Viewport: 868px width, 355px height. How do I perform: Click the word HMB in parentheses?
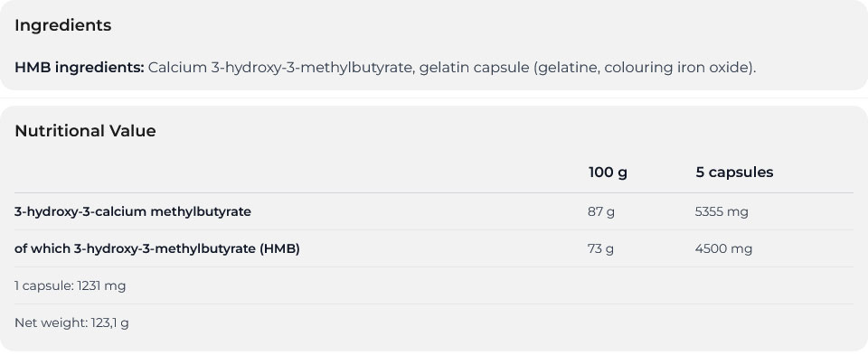[279, 248]
